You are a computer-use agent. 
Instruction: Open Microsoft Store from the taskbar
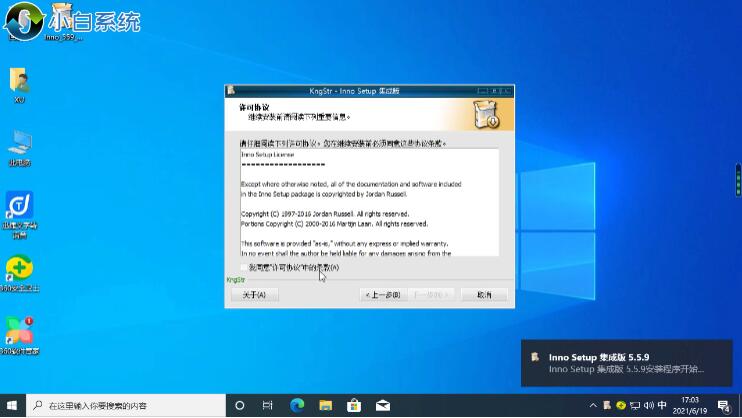click(353, 406)
